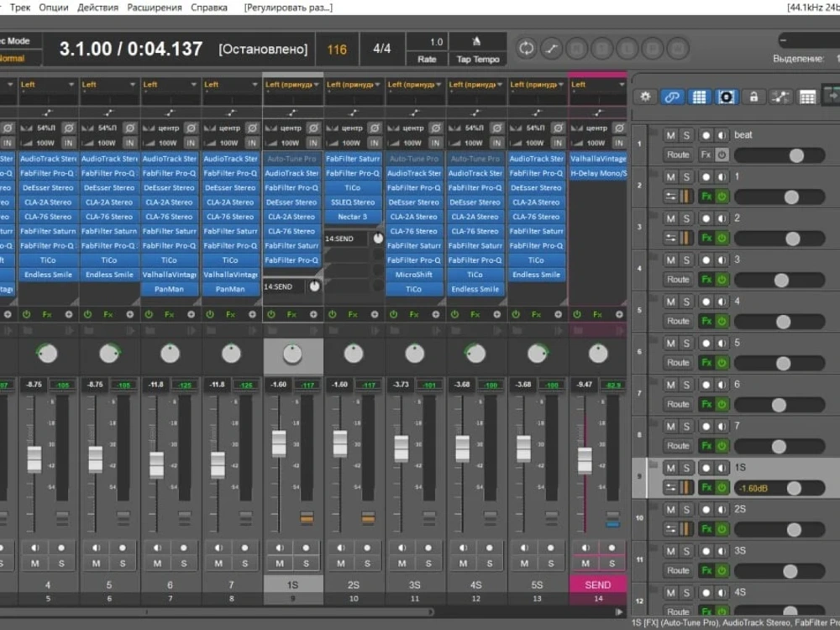840x630 pixels.
Task: Open the gear settings icon in track toolbar
Action: [645, 97]
